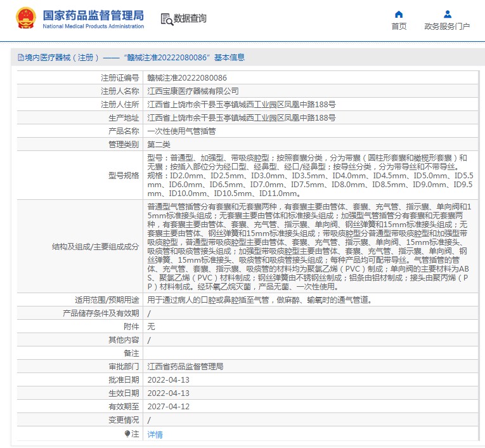Click the 产品名称 row label
485x448 pixels.
pos(124,131)
